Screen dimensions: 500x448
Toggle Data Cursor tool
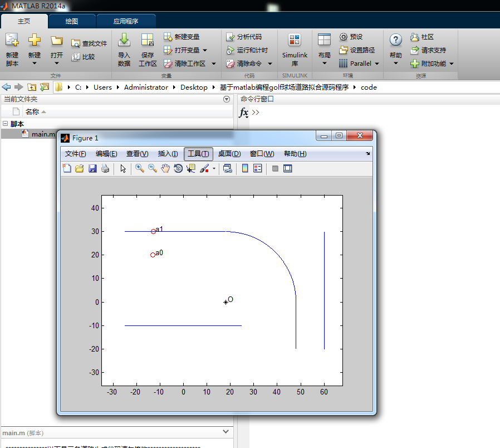(x=190, y=168)
